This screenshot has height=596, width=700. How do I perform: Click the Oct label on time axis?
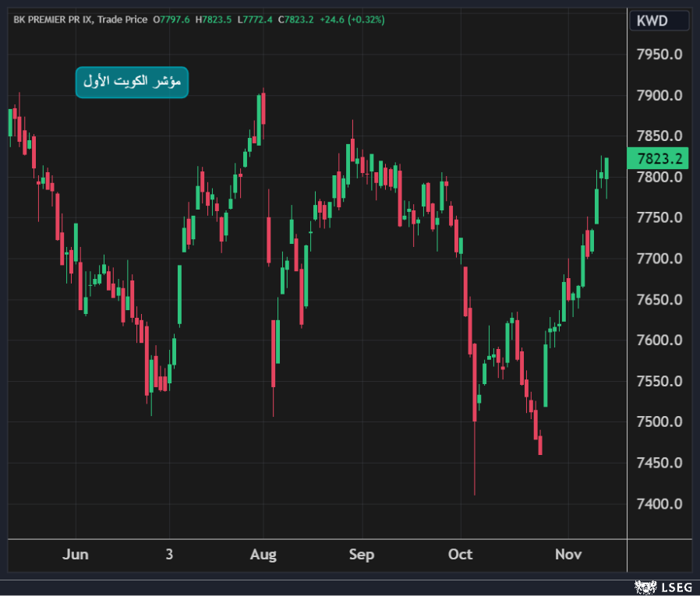(460, 555)
